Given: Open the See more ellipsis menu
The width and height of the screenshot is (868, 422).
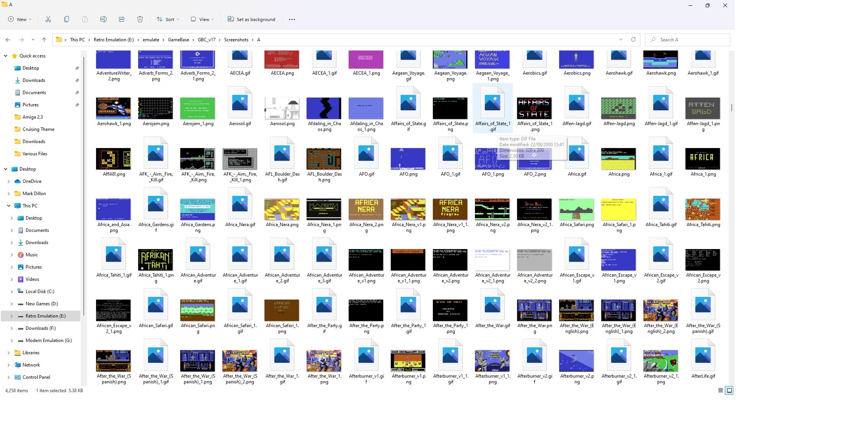Looking at the screenshot, I should coord(292,20).
